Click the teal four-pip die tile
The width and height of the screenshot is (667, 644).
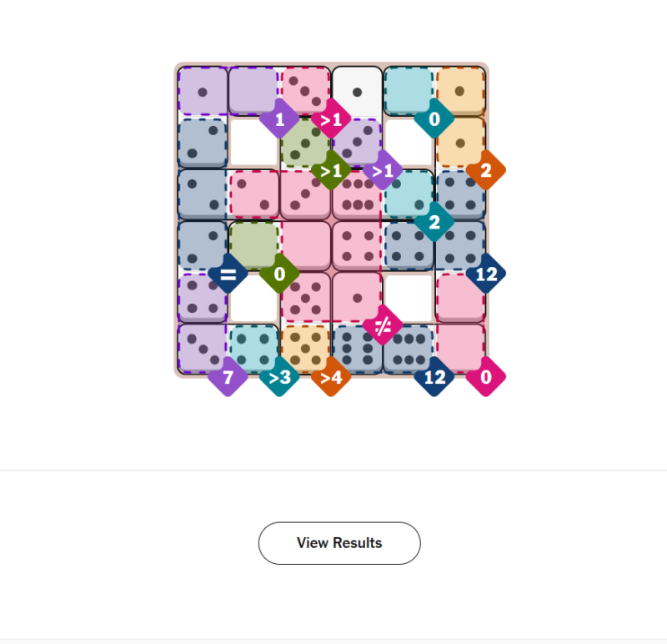253,347
